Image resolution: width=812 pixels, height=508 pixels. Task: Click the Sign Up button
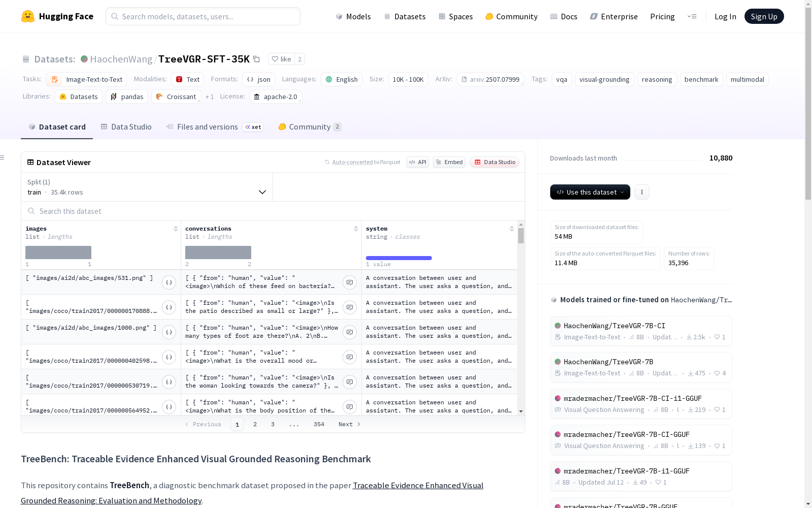tap(764, 16)
